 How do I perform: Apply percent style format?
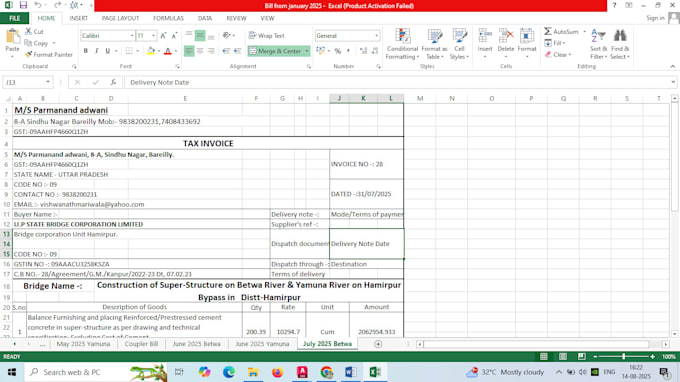click(x=338, y=51)
